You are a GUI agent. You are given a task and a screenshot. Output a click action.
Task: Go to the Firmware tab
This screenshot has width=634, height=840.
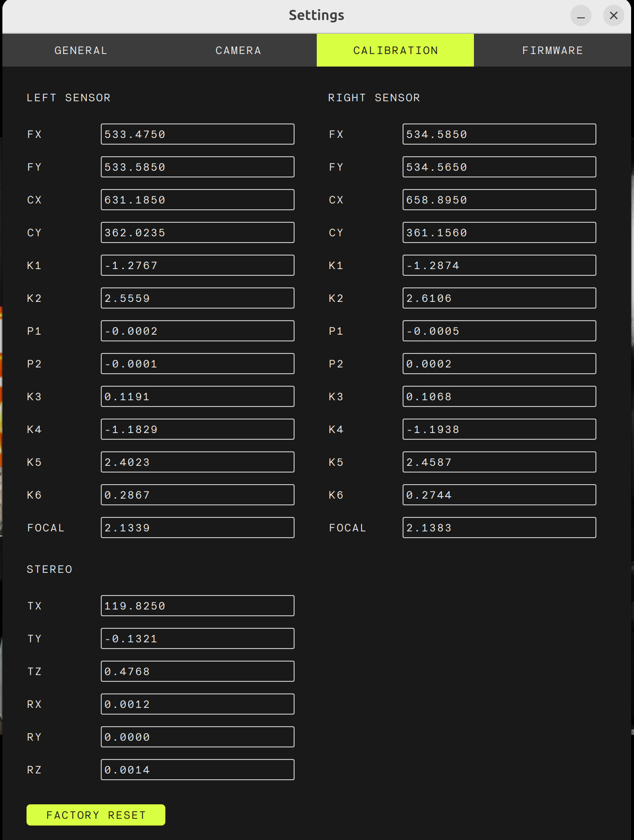pos(553,51)
